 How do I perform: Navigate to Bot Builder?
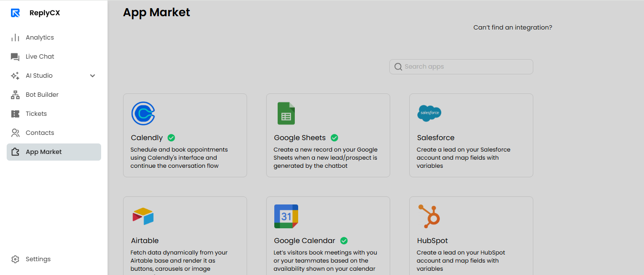54,95
